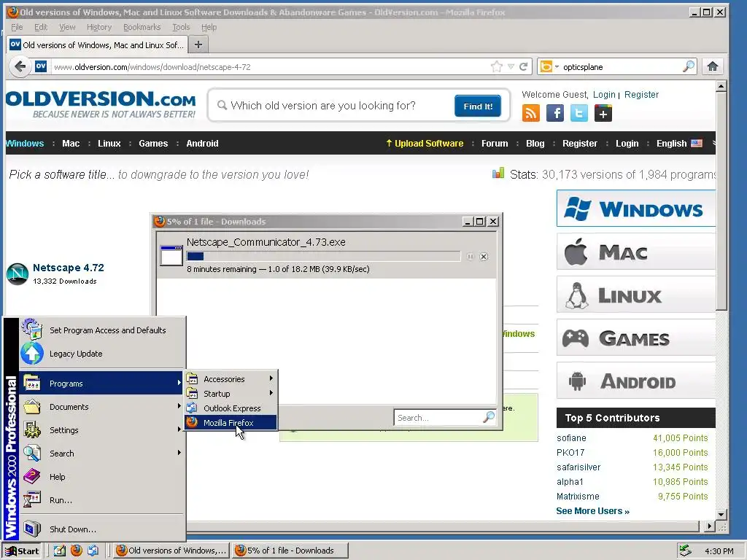Open the Facebook icon on OldVersion
The width and height of the screenshot is (747, 560).
555,113
